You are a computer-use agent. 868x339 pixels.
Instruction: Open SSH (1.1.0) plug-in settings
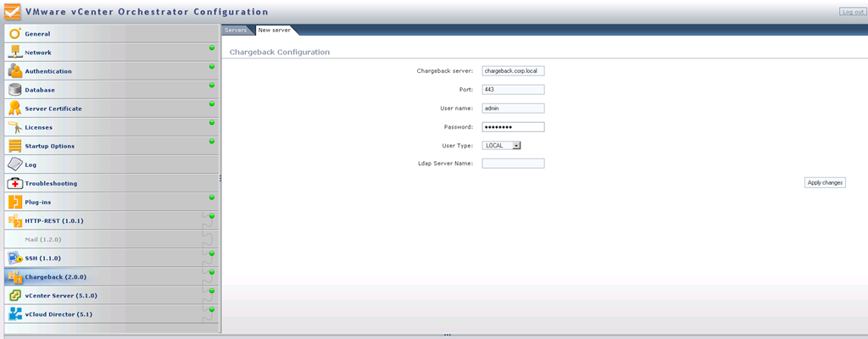111,258
